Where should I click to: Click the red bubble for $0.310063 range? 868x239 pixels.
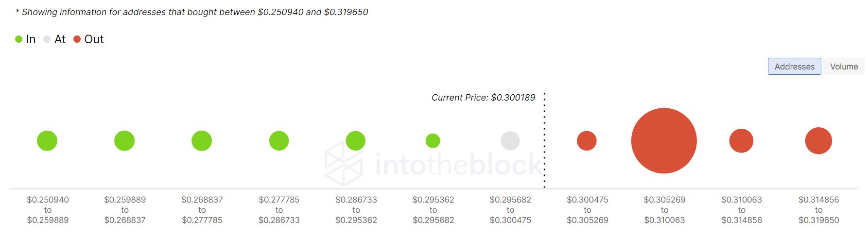(x=741, y=141)
